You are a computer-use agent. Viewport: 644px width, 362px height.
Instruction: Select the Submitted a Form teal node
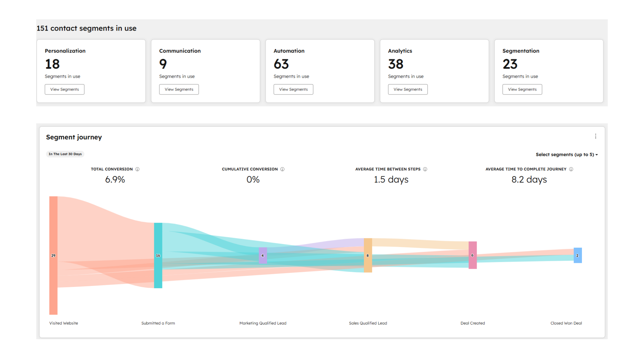(x=158, y=255)
